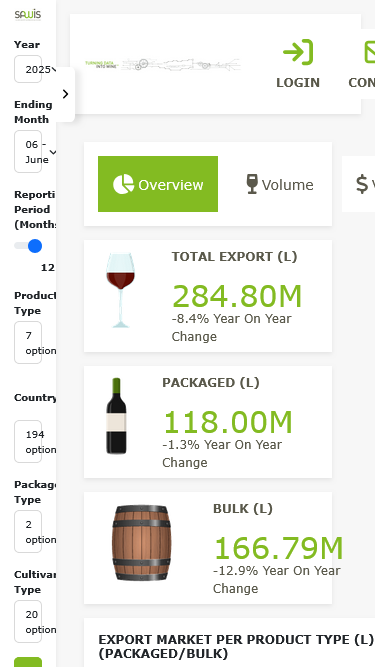375x667 pixels.
Task: Click the Turning Data Into Wine banner
Action: coord(163,64)
